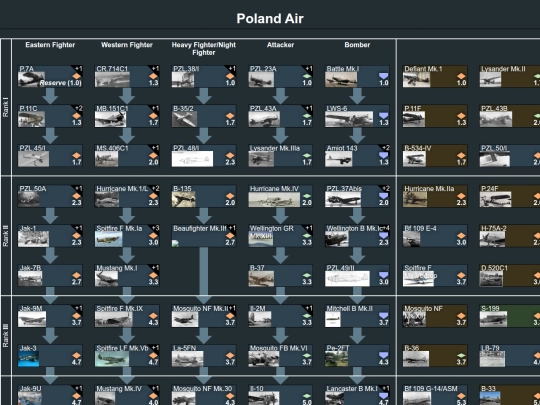Open the Spitfire LF Mk.Vb color photo
Viewport: 540px width, 405px height.
112,359
